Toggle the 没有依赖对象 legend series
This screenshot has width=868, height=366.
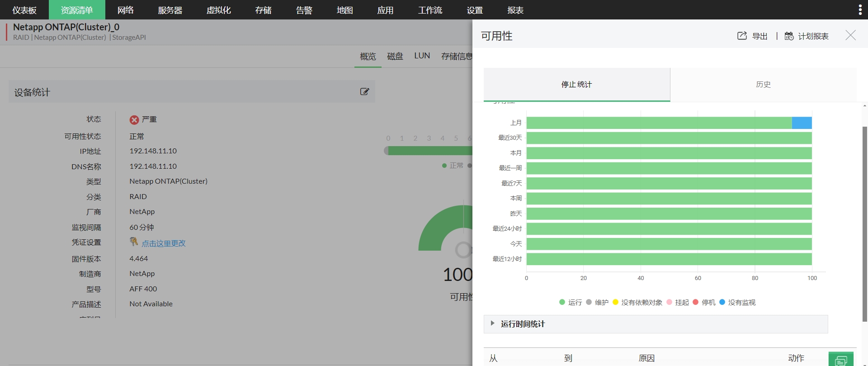(x=637, y=302)
